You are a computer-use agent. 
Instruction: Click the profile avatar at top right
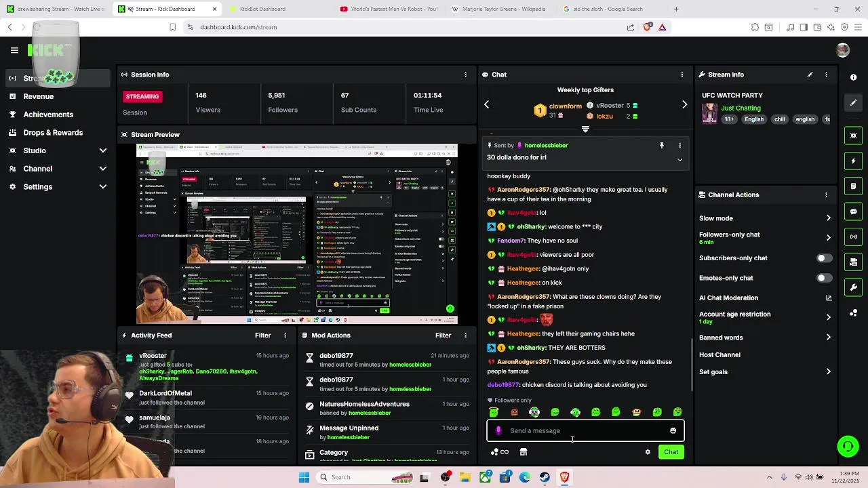(843, 50)
